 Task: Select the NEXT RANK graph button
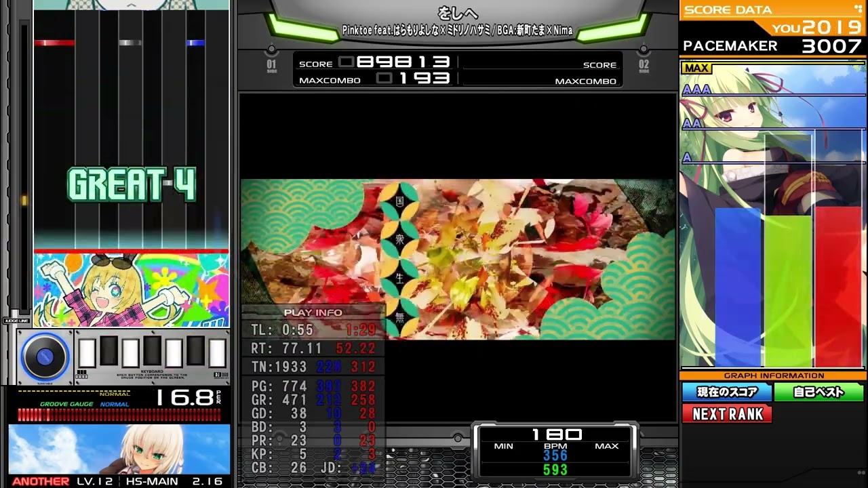point(727,414)
